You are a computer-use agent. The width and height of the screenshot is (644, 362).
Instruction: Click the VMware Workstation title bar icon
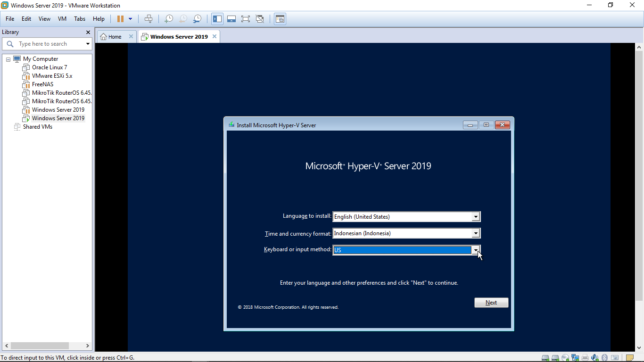coord(5,5)
